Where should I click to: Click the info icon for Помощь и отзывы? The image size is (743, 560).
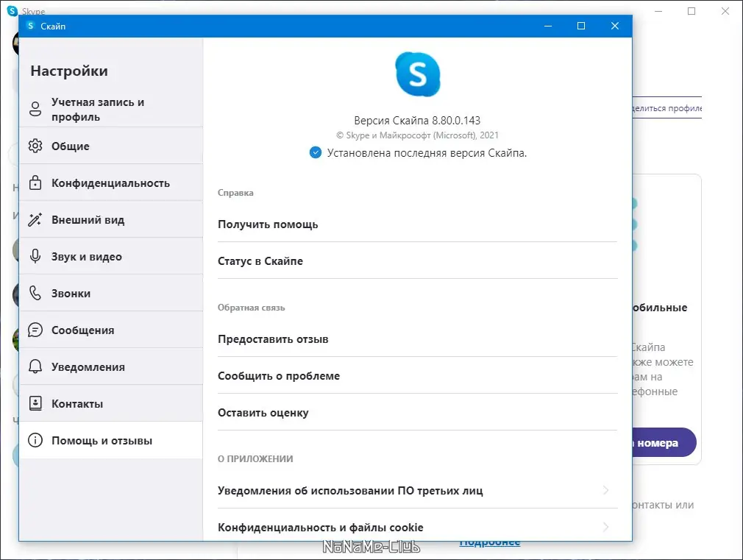(35, 440)
